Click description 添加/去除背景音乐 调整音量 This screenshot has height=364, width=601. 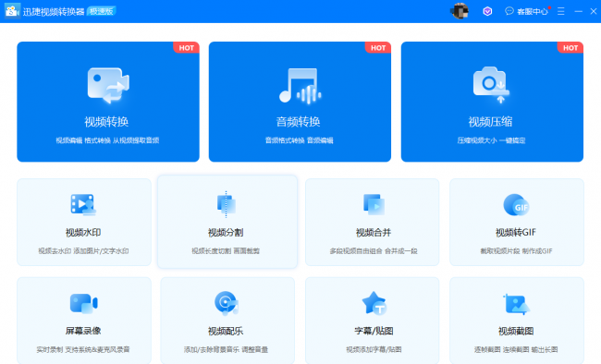click(x=226, y=349)
